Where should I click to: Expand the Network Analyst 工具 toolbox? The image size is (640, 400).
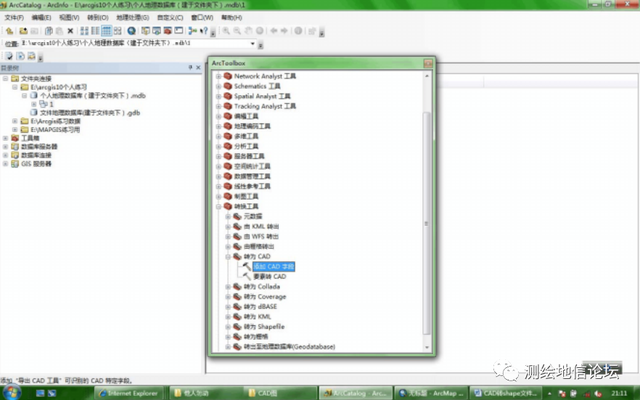click(218, 76)
